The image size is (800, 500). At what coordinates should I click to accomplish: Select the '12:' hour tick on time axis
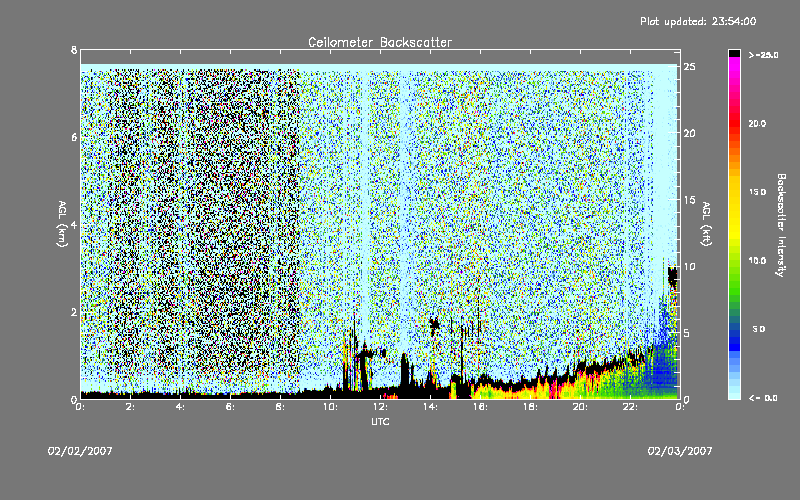[380, 407]
